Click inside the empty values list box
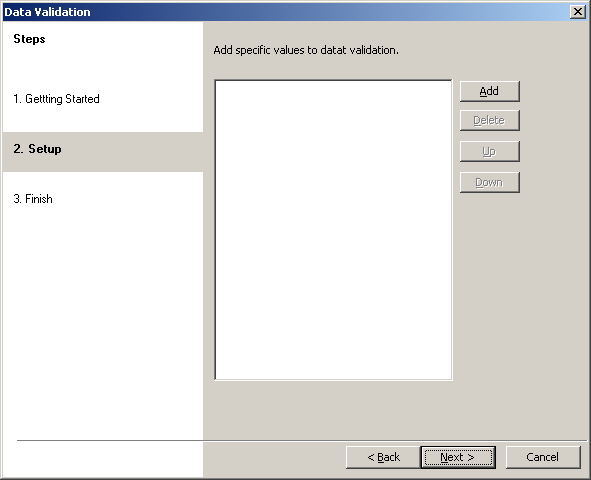The width and height of the screenshot is (591, 480). click(333, 230)
